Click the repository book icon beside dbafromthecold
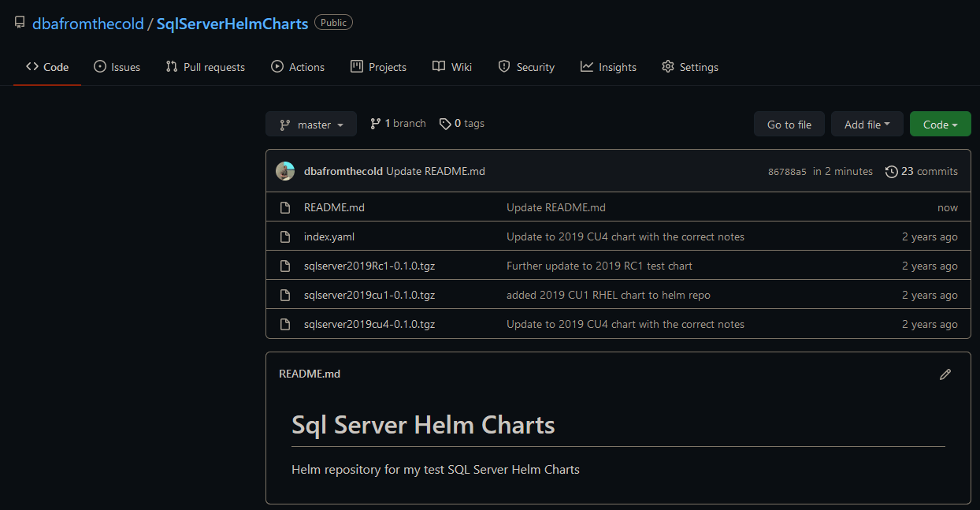 pyautogui.click(x=20, y=22)
